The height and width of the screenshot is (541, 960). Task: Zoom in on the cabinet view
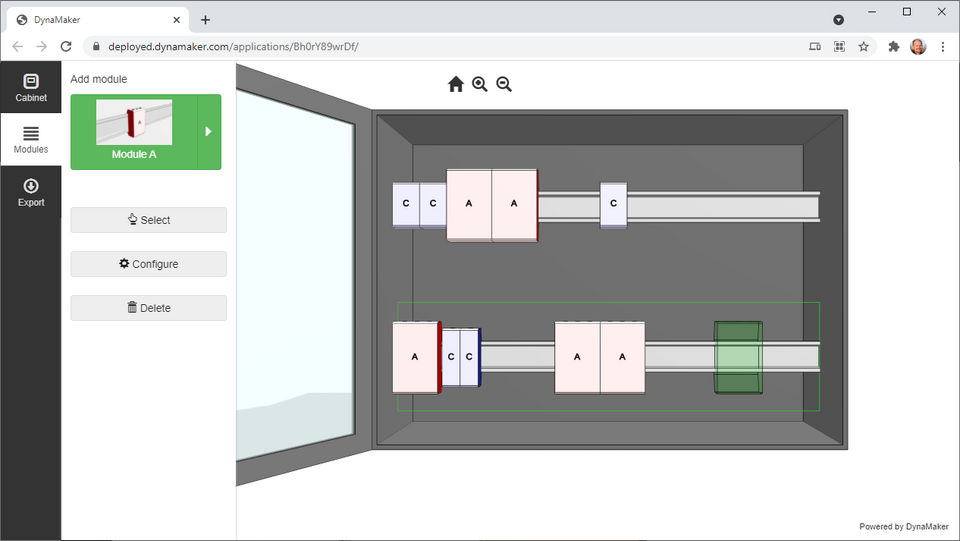479,84
